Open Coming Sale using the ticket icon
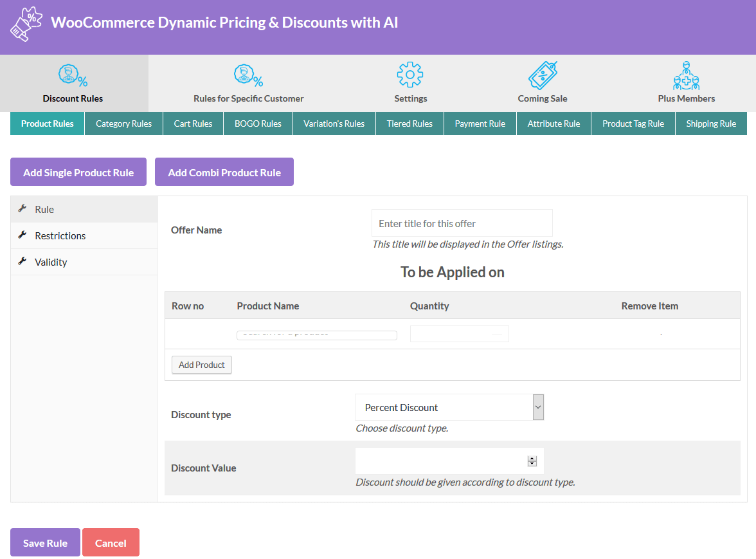This screenshot has height=559, width=756. click(x=542, y=75)
